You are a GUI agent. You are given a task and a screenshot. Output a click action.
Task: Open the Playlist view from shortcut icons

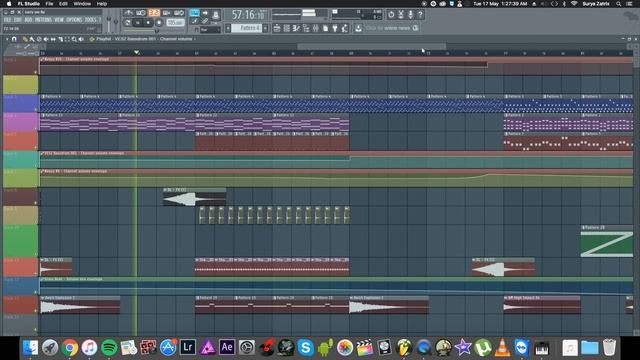[x=277, y=28]
